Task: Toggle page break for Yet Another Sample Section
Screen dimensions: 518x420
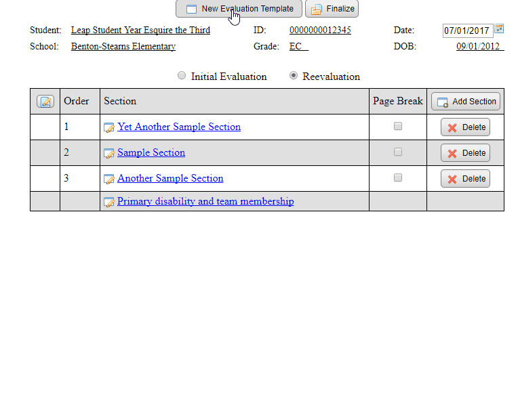Action: [398, 126]
